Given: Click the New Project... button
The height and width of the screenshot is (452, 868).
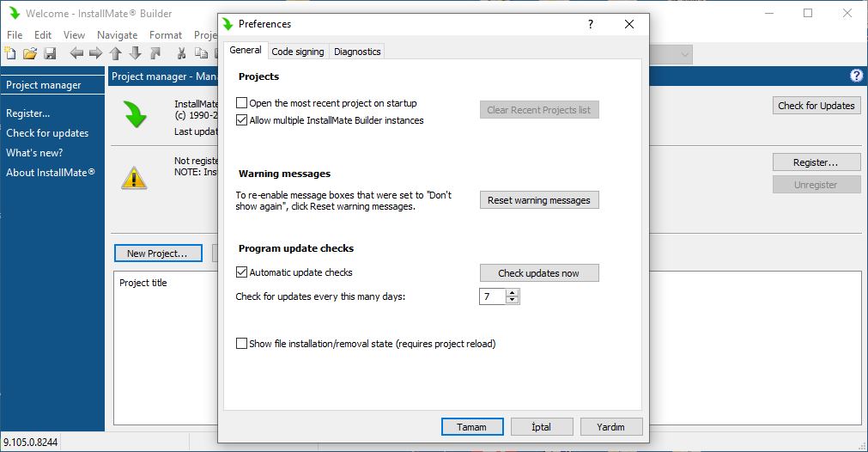Looking at the screenshot, I should point(158,253).
